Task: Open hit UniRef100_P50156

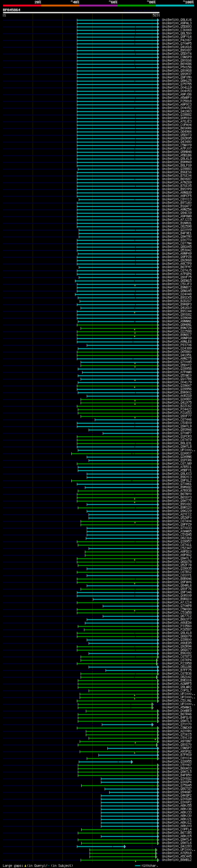Action: point(176,67)
